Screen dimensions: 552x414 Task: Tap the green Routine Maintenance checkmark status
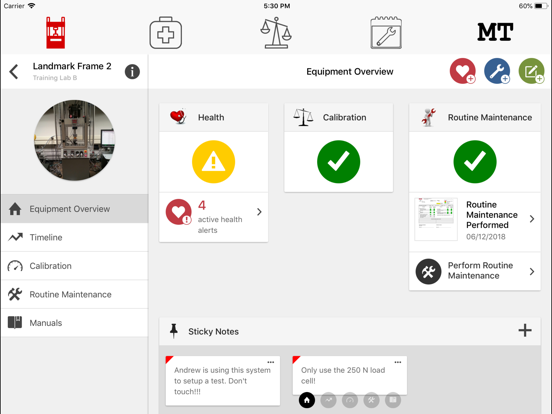[x=475, y=162]
